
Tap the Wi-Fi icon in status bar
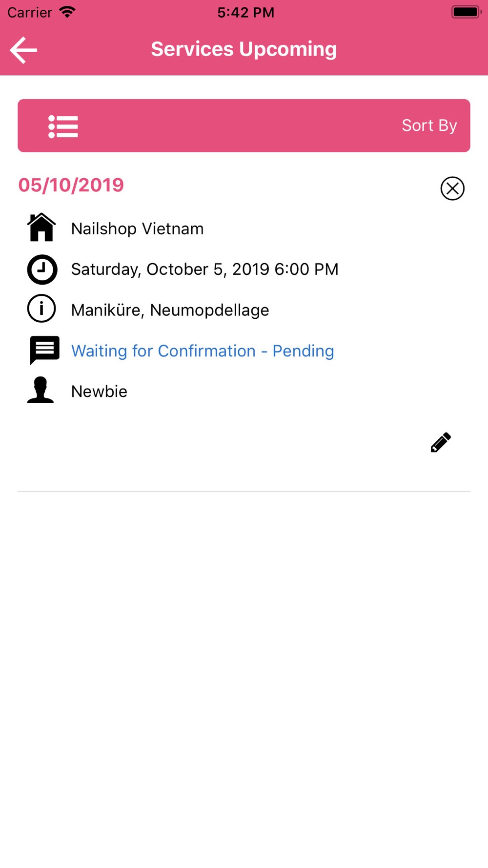[67, 12]
